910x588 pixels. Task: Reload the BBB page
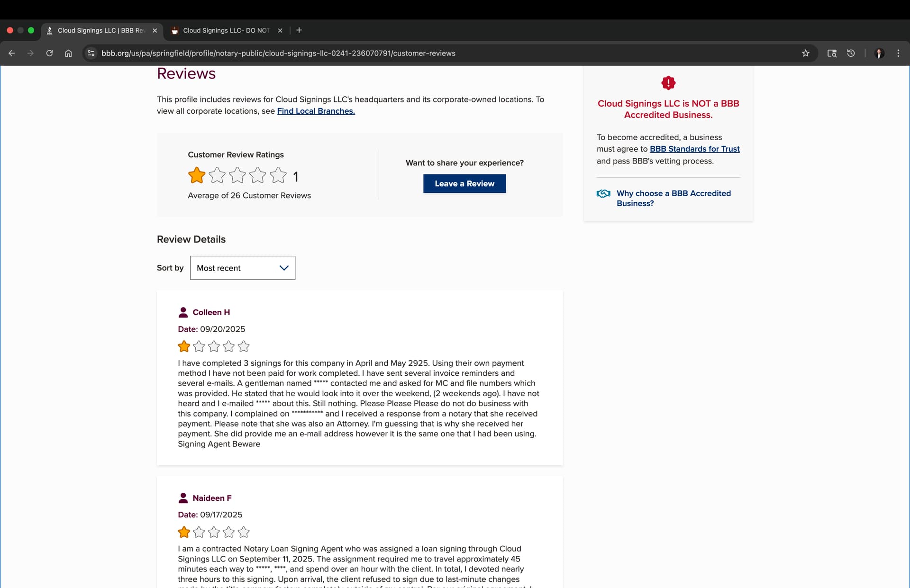[49, 53]
